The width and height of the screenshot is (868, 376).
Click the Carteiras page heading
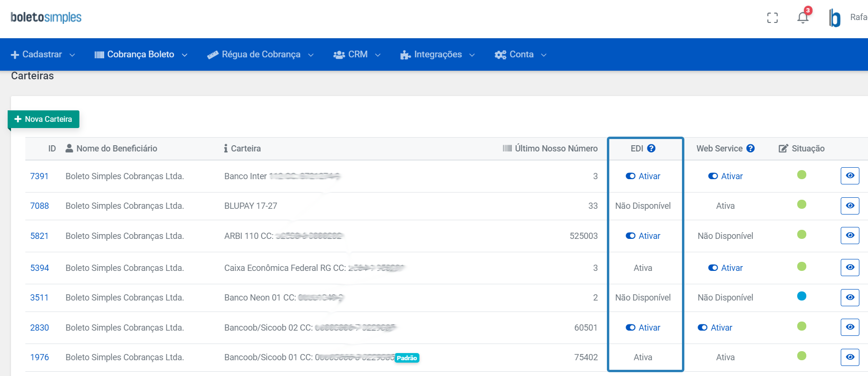click(33, 76)
